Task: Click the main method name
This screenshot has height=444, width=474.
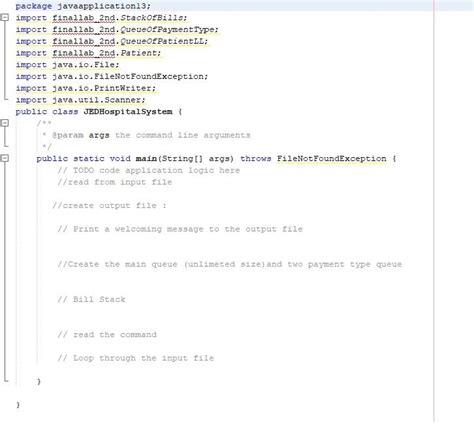Action: pos(146,159)
